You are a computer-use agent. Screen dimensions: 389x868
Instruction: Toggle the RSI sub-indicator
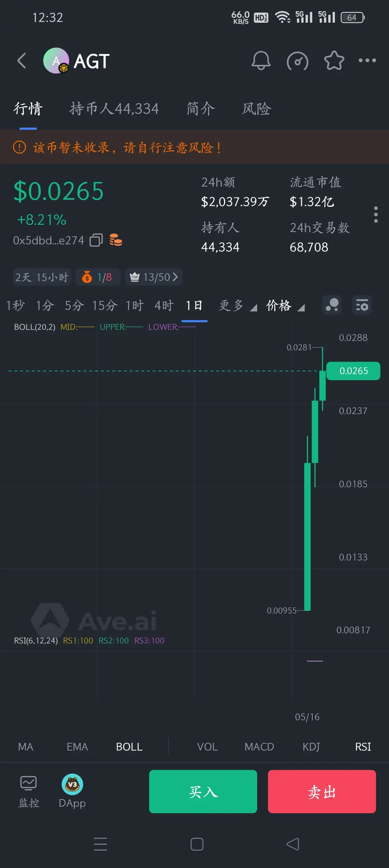363,747
